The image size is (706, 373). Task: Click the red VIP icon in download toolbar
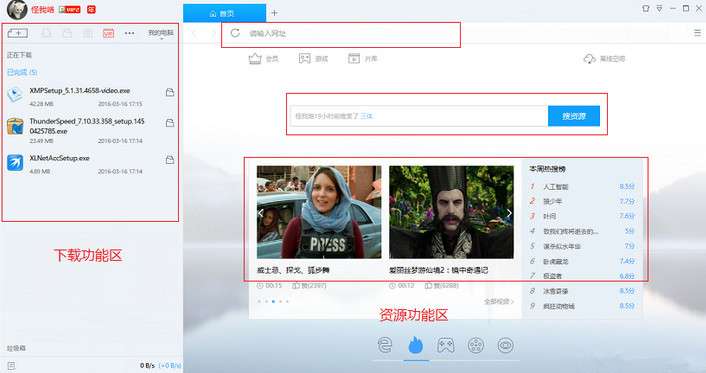coord(109,33)
